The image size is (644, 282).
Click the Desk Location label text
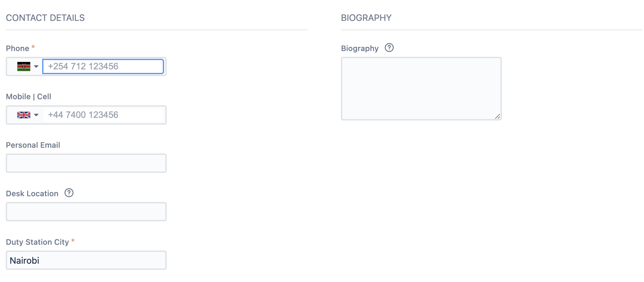click(x=32, y=194)
